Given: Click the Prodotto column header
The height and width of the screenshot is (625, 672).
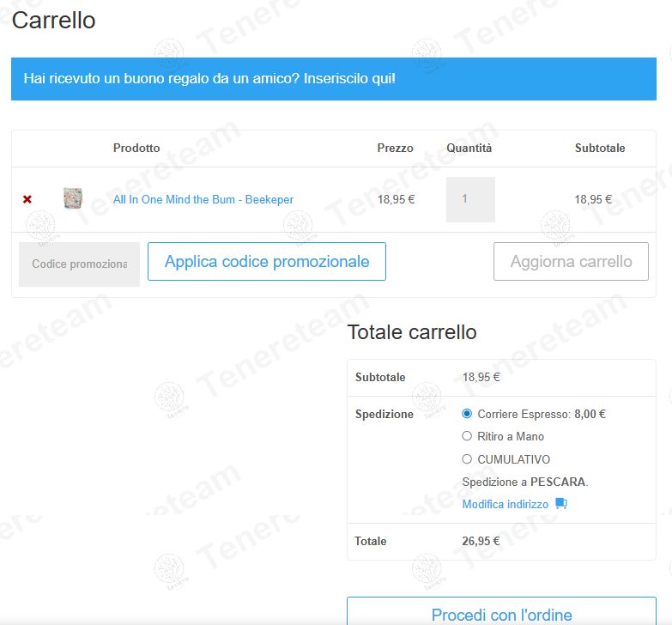Looking at the screenshot, I should 136,148.
